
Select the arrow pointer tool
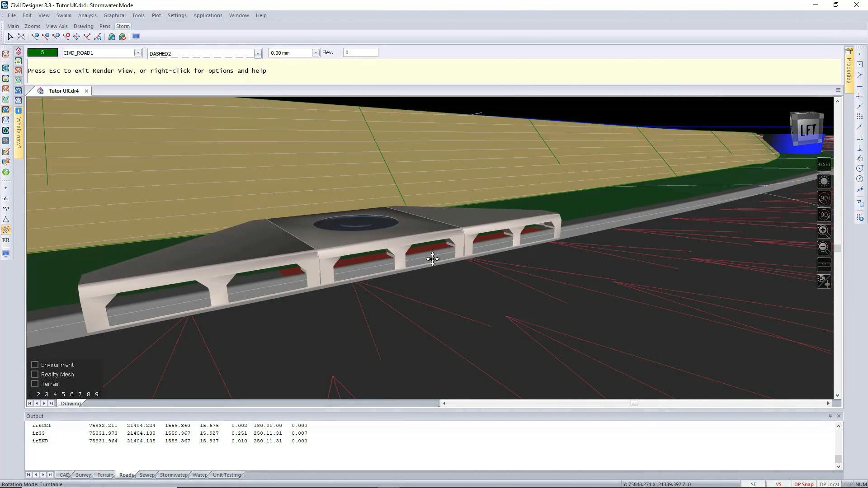[x=10, y=37]
